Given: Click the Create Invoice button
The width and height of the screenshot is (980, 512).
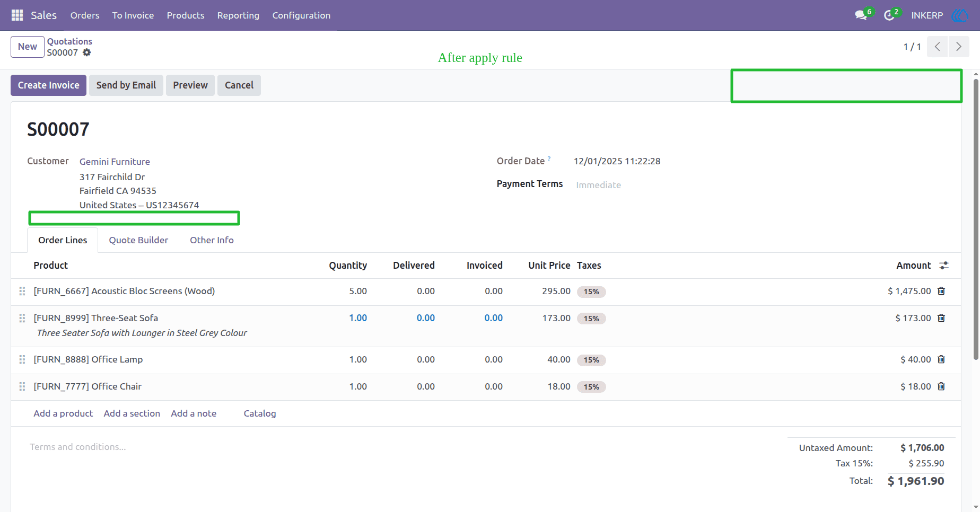Looking at the screenshot, I should click(x=48, y=85).
